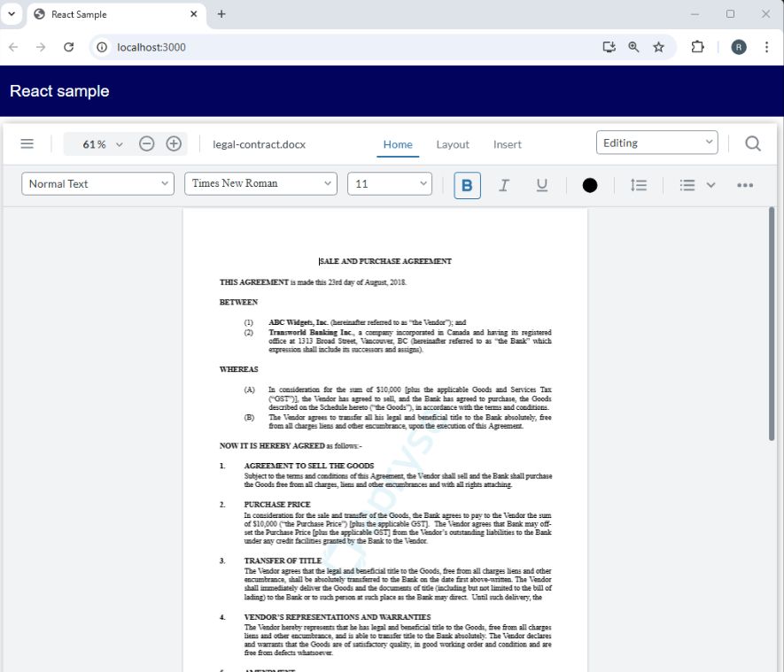Apply bulleted list formatting
Image resolution: width=784 pixels, height=672 pixels.
pos(687,185)
